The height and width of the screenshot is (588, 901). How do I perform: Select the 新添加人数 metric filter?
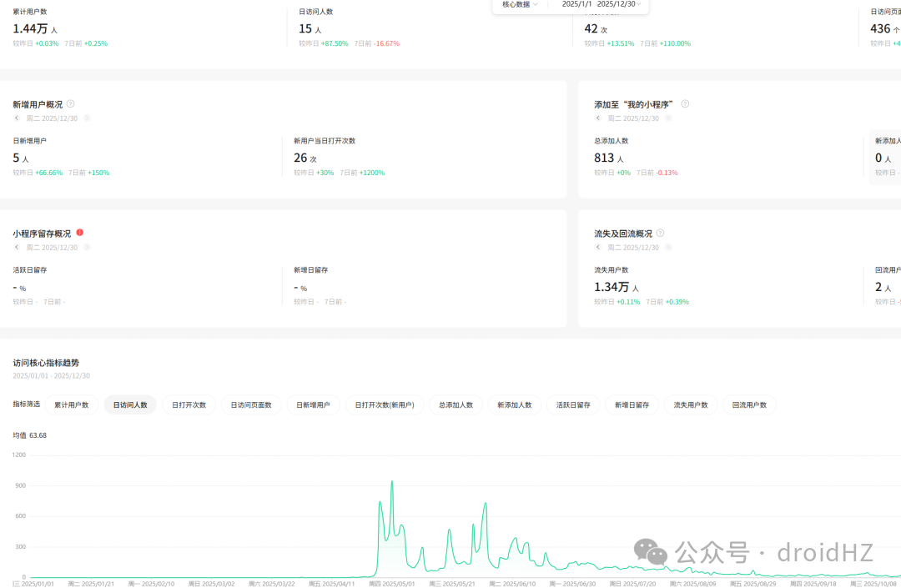515,405
